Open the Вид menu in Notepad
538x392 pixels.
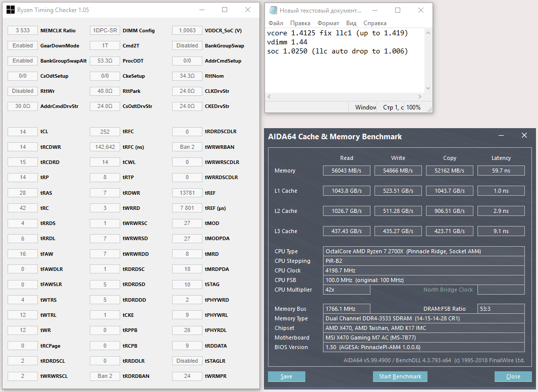coord(351,23)
